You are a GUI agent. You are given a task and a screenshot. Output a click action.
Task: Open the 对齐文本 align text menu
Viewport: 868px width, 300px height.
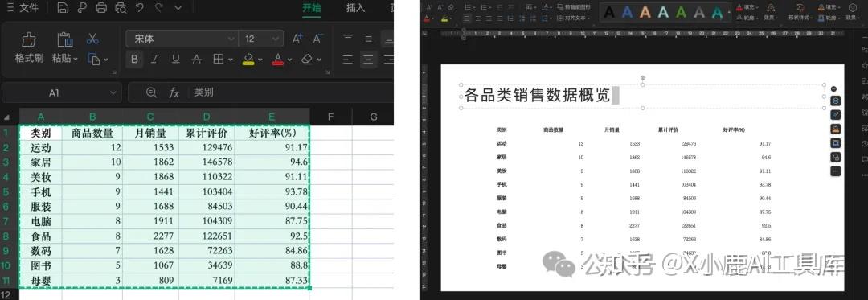574,18
